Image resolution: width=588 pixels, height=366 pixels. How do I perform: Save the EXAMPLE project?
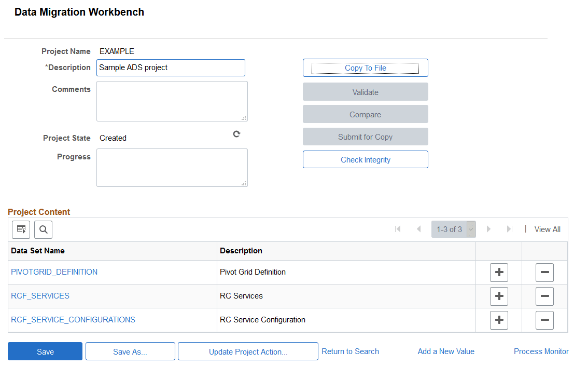[45, 351]
